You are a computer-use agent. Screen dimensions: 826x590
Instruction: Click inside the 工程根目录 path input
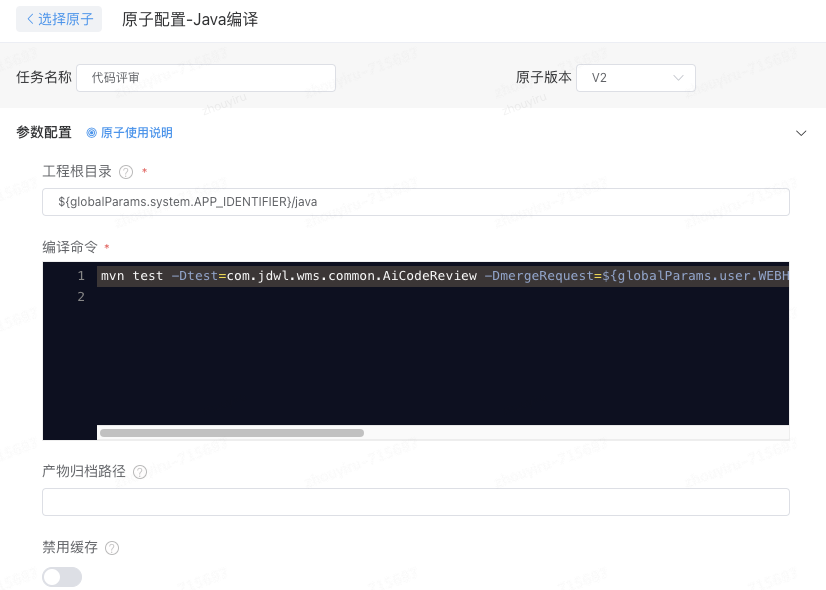click(415, 201)
